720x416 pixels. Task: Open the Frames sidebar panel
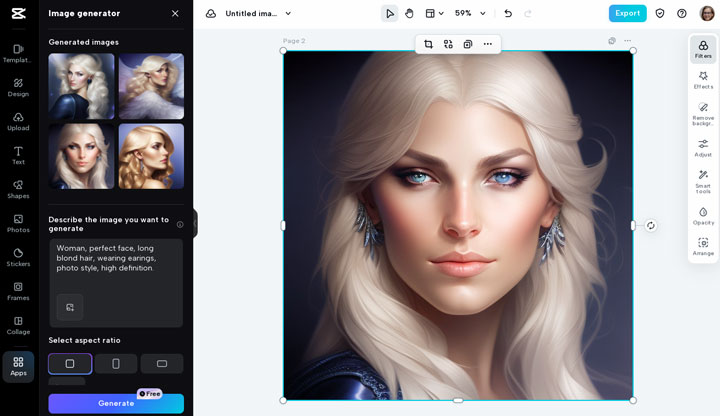pos(18,291)
